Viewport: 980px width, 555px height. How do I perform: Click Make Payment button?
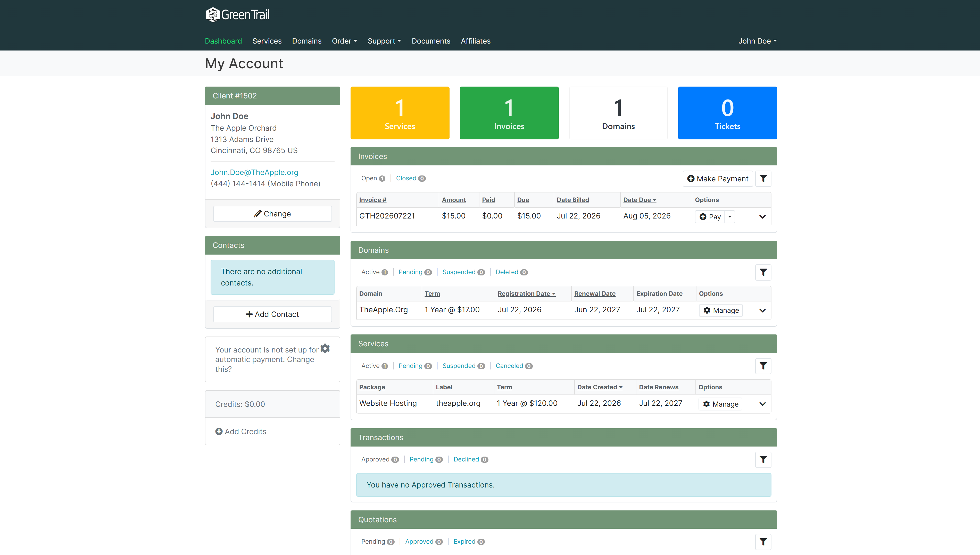pyautogui.click(x=718, y=178)
